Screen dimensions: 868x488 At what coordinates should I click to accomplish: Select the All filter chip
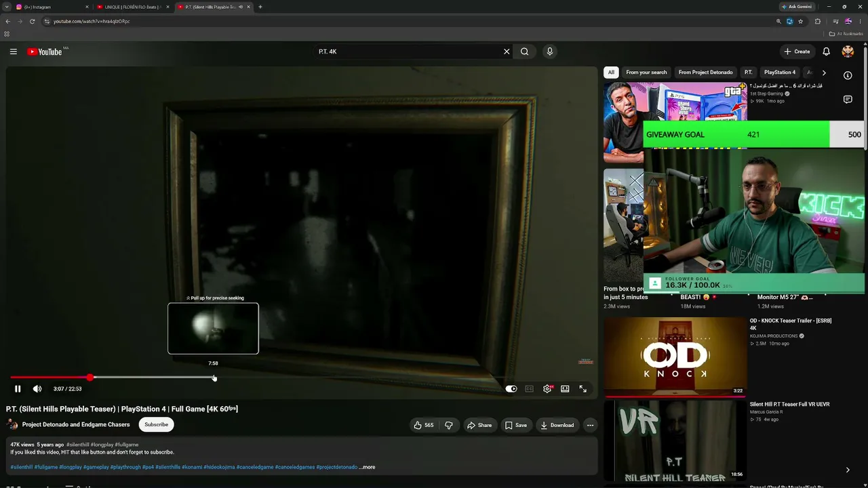pos(611,73)
